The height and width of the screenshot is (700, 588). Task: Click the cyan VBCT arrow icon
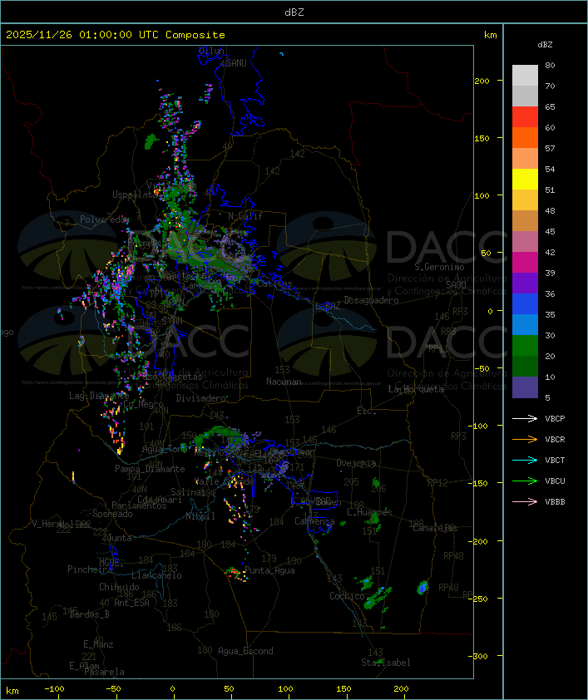(x=525, y=460)
